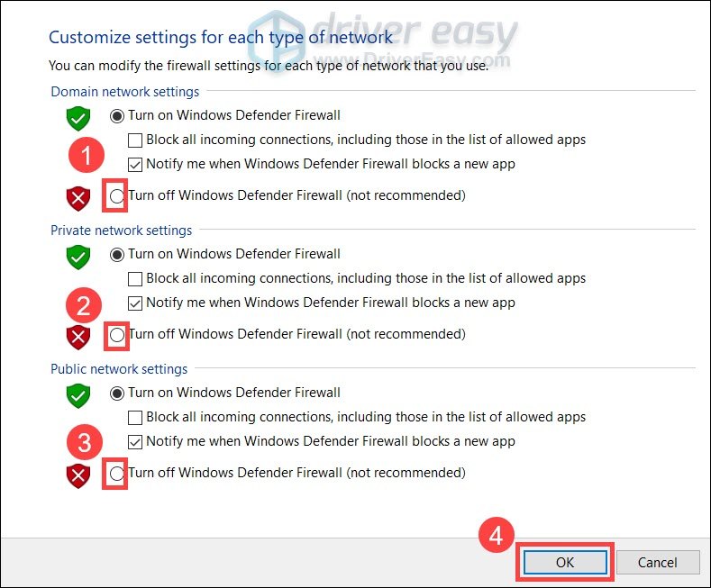Uncheck Notify me checkbox under Domain network
The image size is (711, 588).
tap(135, 165)
